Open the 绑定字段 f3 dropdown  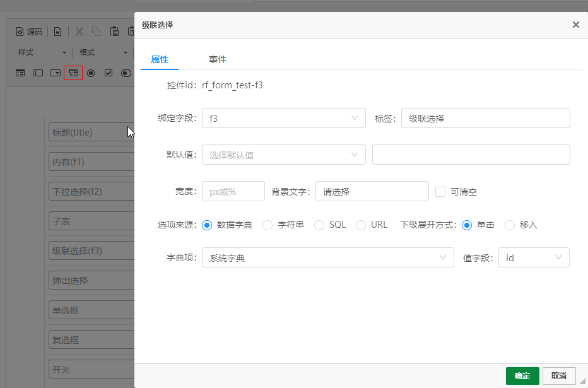284,118
